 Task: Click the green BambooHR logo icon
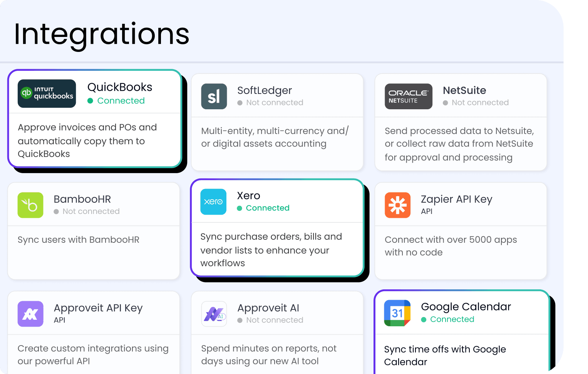pyautogui.click(x=30, y=205)
